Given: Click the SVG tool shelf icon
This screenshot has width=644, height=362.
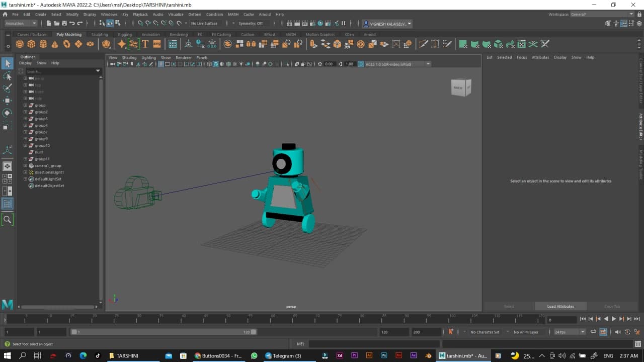Looking at the screenshot, I should 157,44.
